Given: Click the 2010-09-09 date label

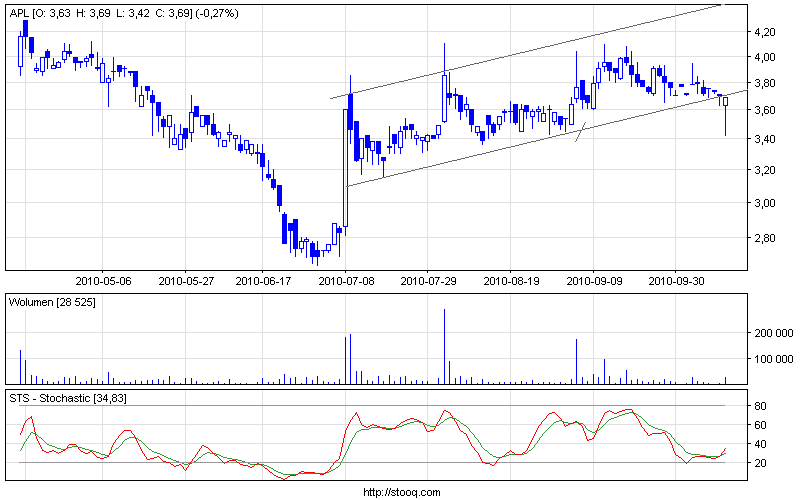Looking at the screenshot, I should 594,281.
